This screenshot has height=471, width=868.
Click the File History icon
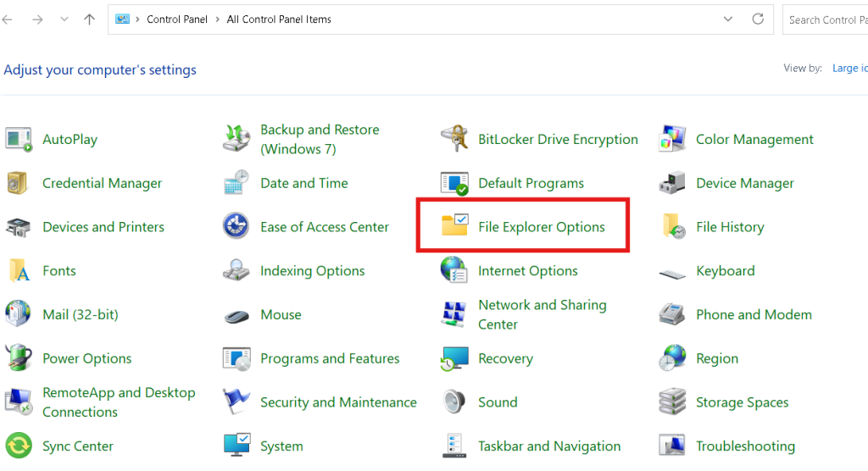click(674, 226)
